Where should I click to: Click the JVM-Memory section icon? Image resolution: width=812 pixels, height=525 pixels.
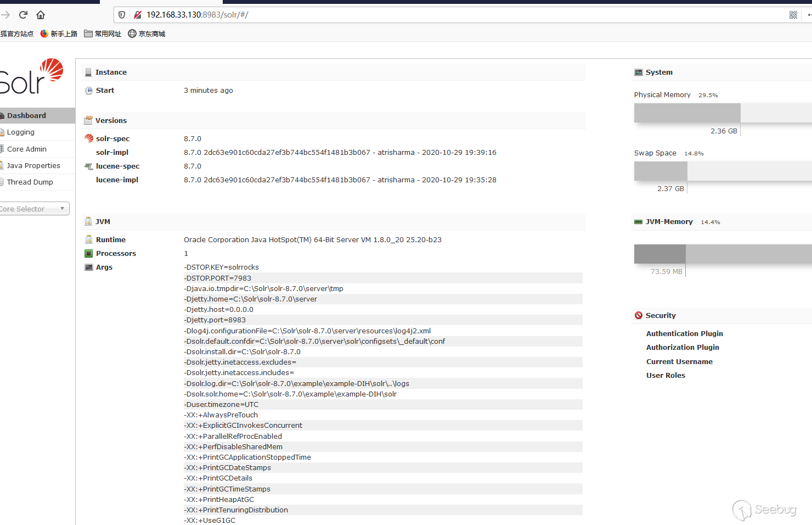[x=639, y=222]
